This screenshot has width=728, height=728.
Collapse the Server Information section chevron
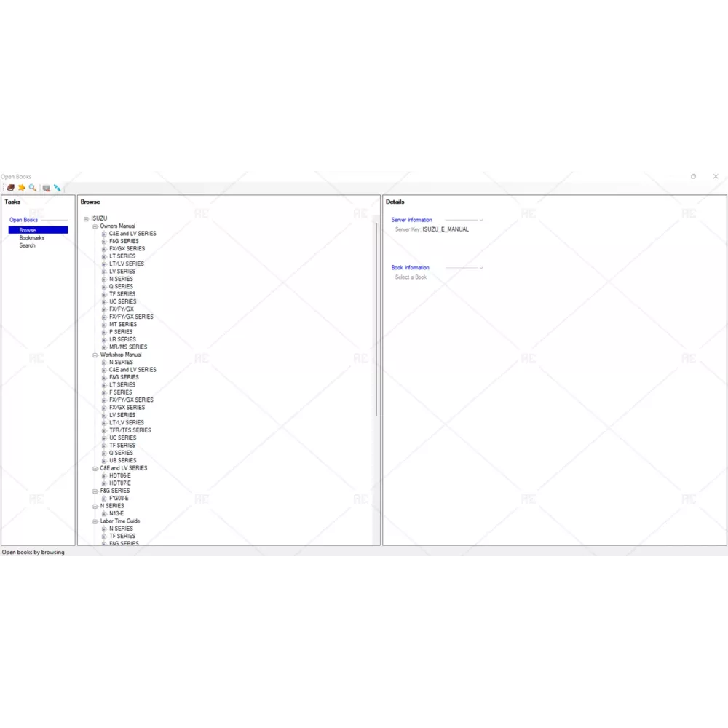[x=481, y=220]
